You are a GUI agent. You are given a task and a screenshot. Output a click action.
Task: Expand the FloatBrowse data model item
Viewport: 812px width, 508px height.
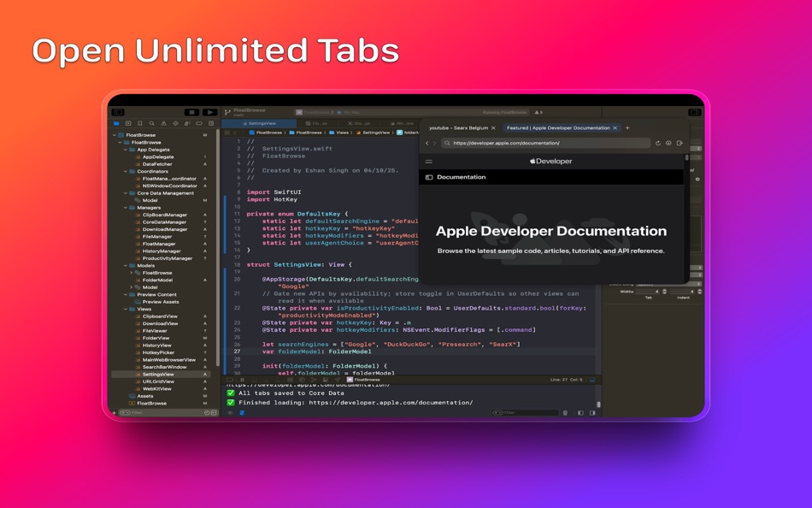131,273
